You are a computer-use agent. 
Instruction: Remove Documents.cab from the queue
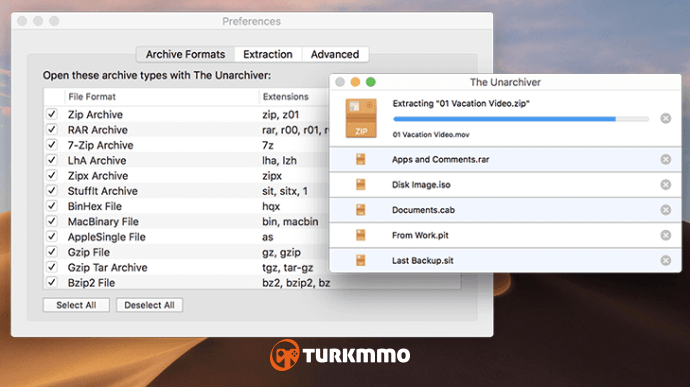(665, 210)
